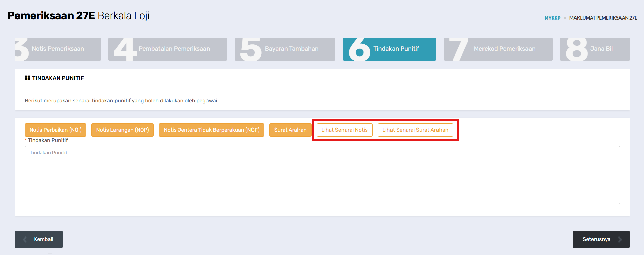The image size is (644, 255).
Task: Switch to Bayaran Tambahan step
Action: click(285, 49)
